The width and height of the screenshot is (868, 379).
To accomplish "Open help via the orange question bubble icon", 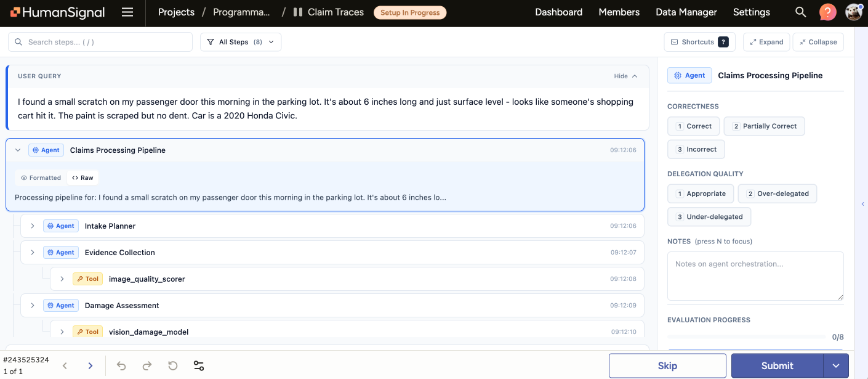I will tap(827, 12).
